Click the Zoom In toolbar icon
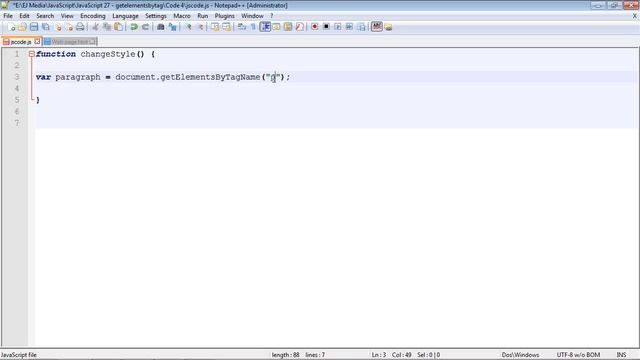The image size is (640, 360). [188, 27]
